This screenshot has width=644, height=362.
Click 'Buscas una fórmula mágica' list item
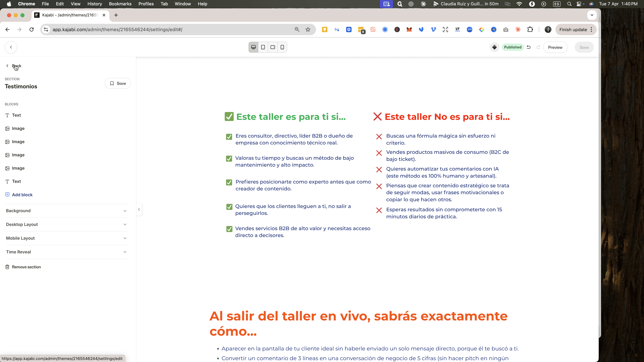(x=441, y=139)
